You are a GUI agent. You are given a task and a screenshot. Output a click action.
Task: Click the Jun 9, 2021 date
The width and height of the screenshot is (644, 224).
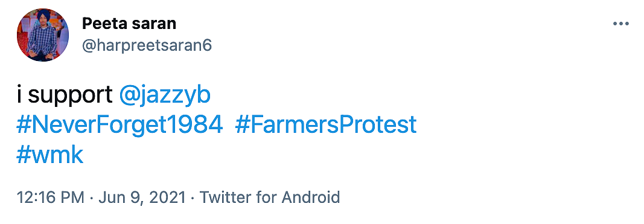pos(141,197)
